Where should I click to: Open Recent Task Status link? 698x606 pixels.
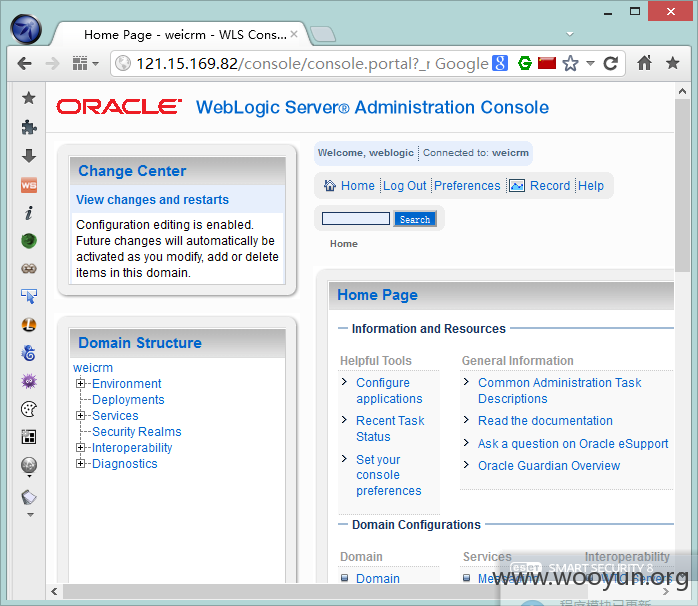[x=390, y=428]
